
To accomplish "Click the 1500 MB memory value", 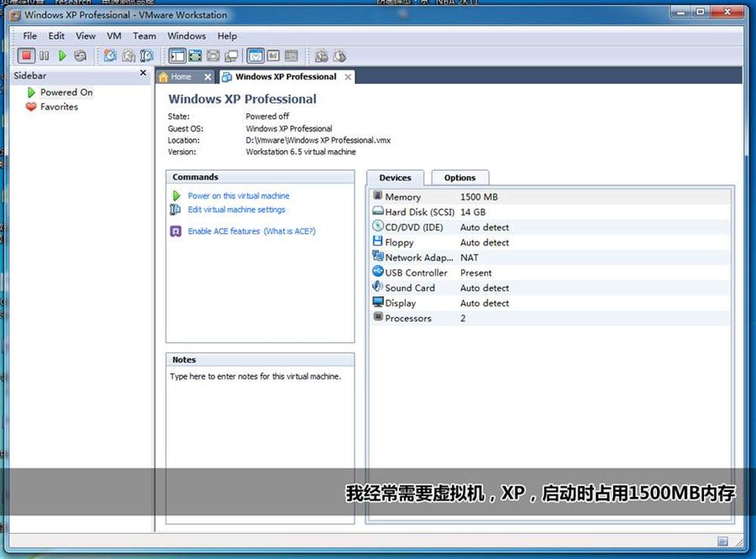I will 479,196.
